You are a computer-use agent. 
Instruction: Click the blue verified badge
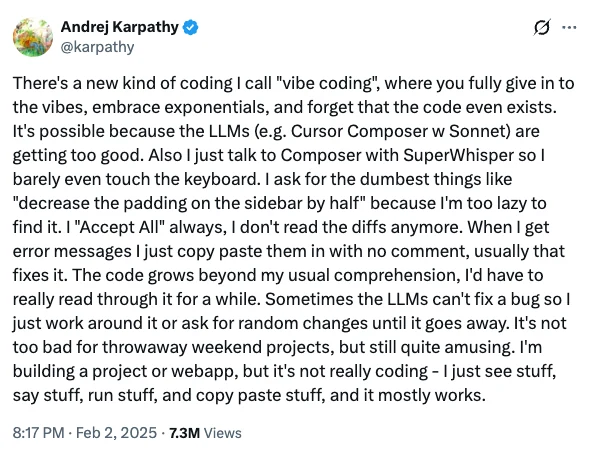pos(191,28)
